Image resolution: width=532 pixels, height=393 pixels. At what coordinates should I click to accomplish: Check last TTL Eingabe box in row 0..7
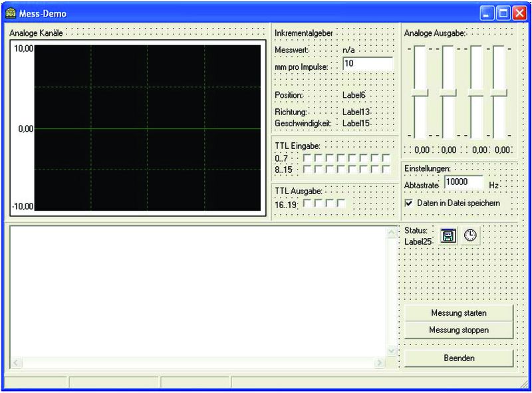click(386, 158)
